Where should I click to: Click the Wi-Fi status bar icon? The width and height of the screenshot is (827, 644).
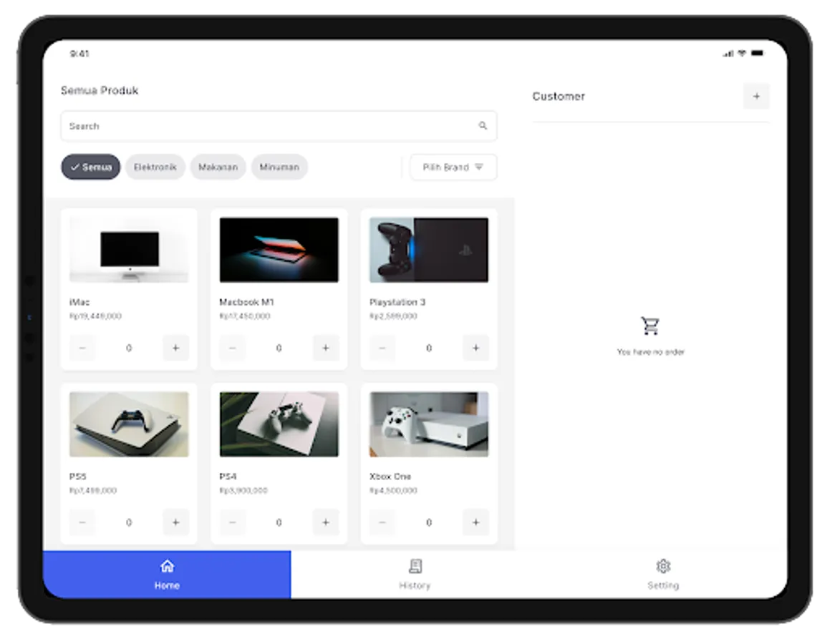[742, 53]
